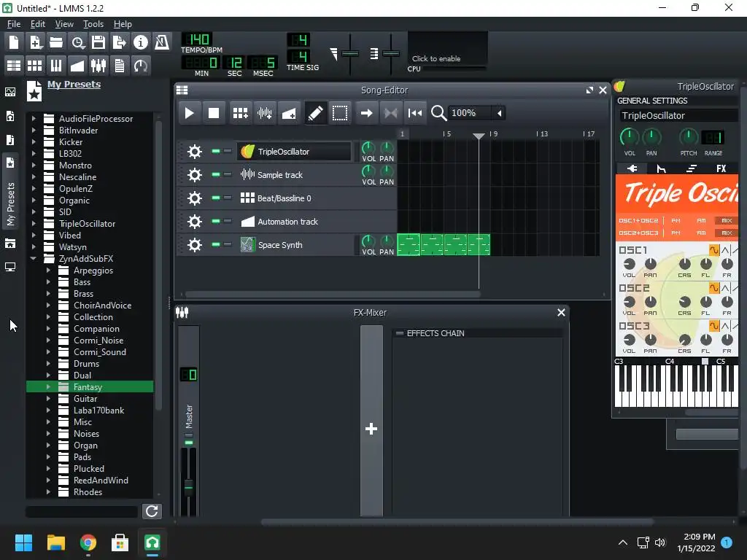The image size is (747, 560).
Task: Open the controller rack icon
Action: [x=141, y=65]
